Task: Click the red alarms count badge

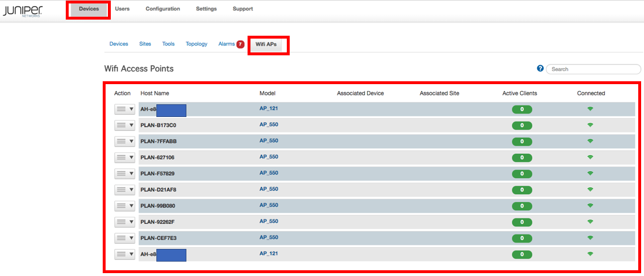Action: click(240, 44)
